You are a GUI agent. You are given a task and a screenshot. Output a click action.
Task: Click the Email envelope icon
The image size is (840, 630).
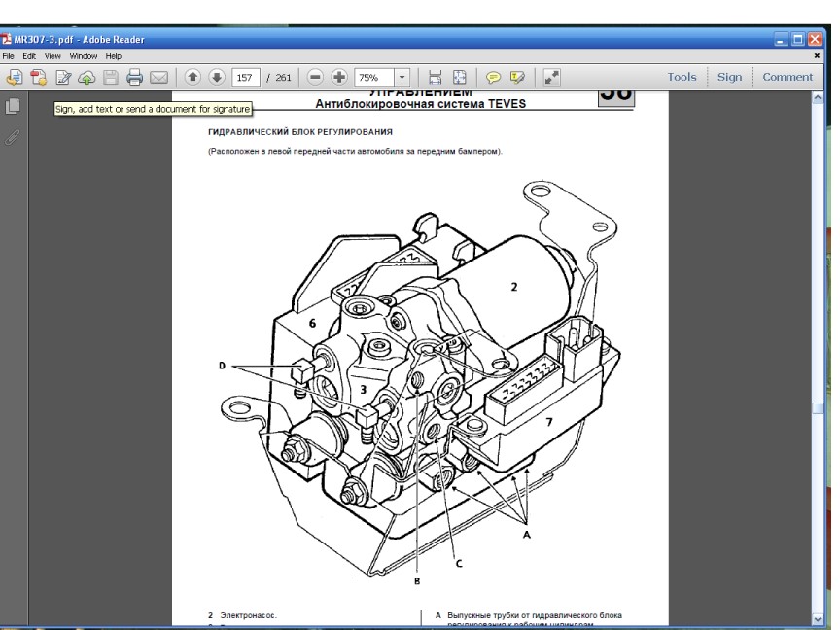[x=158, y=78]
